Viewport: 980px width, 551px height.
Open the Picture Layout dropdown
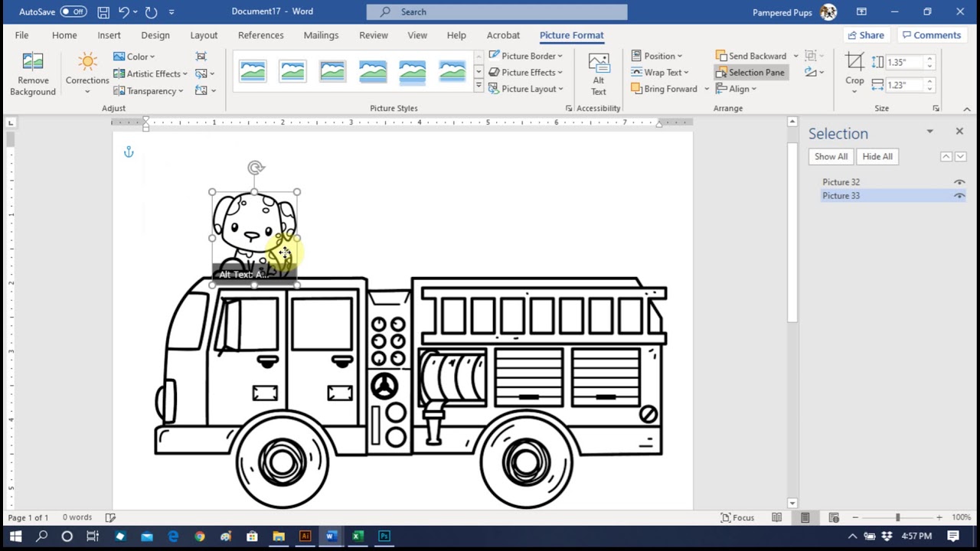(x=525, y=89)
